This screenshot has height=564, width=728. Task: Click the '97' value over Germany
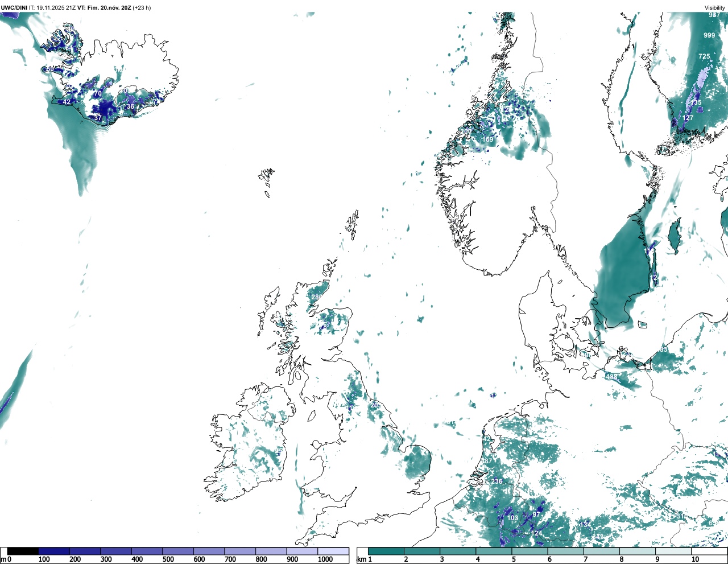(x=536, y=514)
